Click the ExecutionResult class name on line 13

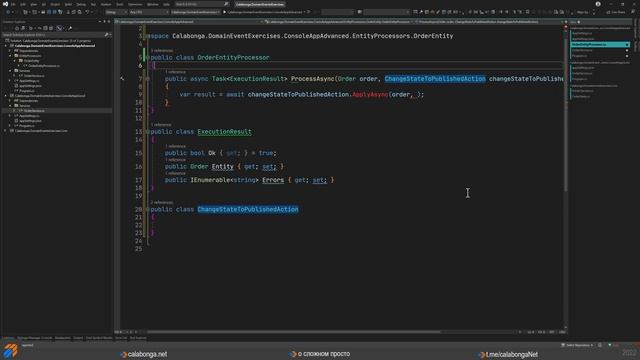[224, 132]
